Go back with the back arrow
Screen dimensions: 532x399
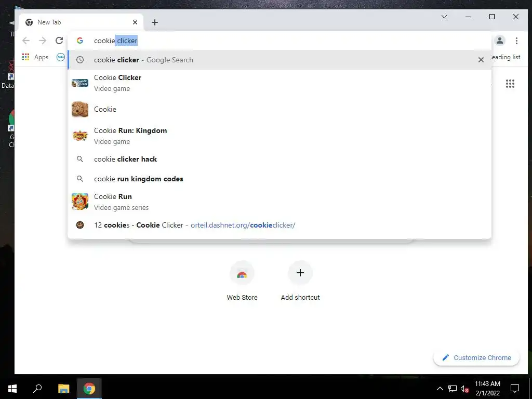(x=26, y=41)
